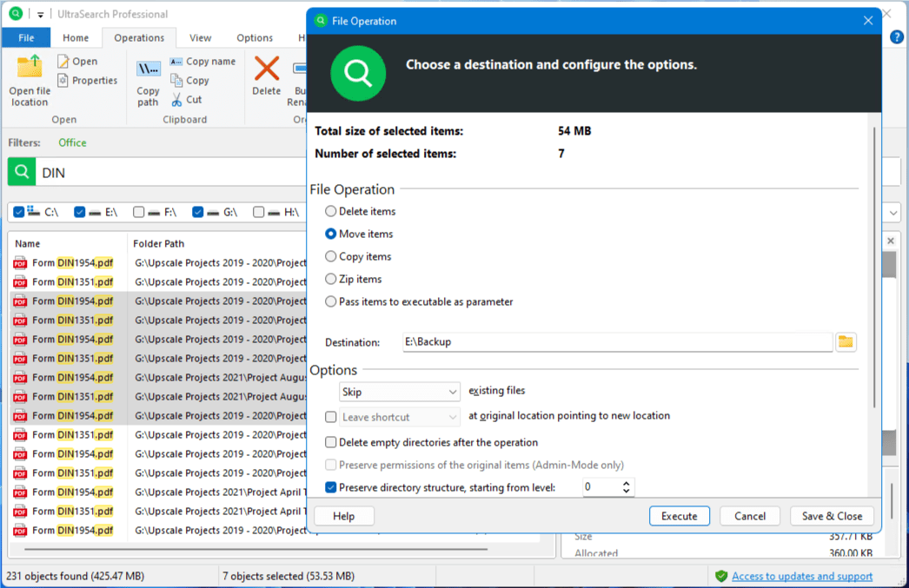Uncheck Preserve directory structure checkbox

coord(331,488)
